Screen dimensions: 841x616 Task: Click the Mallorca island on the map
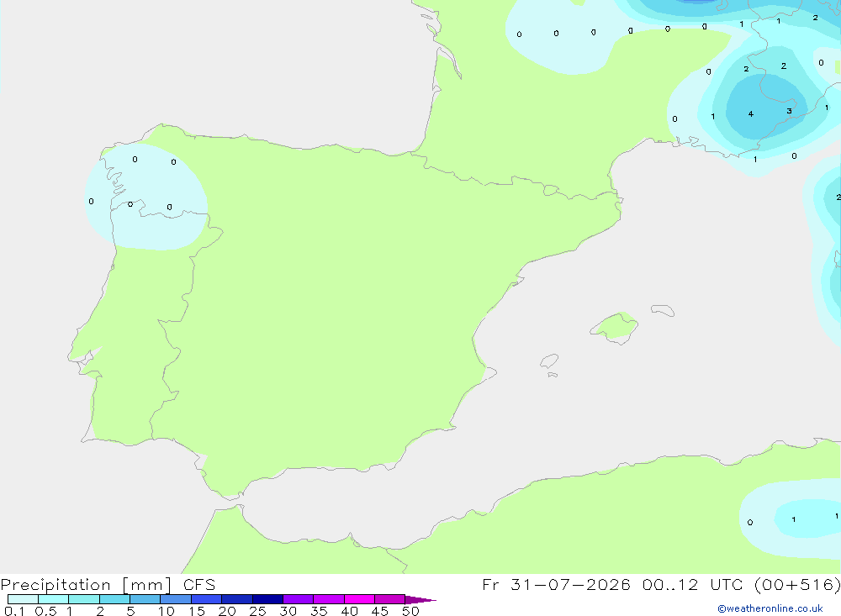coord(615,327)
